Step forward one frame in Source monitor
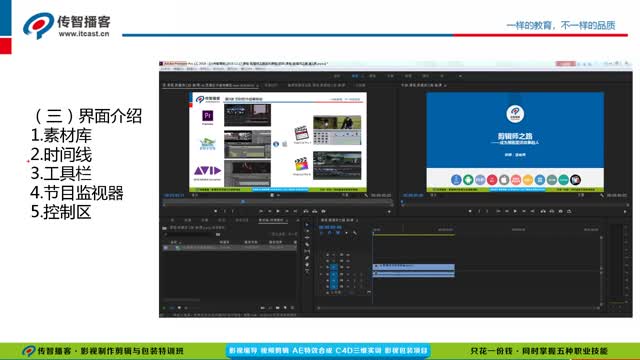The width and height of the screenshot is (640, 360). pyautogui.click(x=287, y=211)
